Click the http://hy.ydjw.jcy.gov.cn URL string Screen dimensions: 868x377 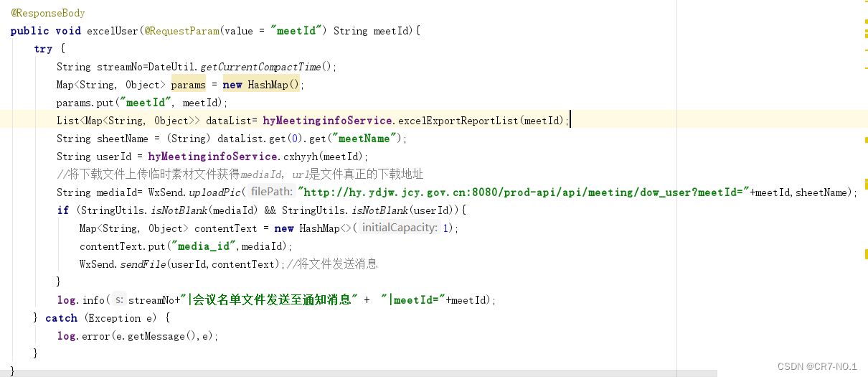[524, 192]
